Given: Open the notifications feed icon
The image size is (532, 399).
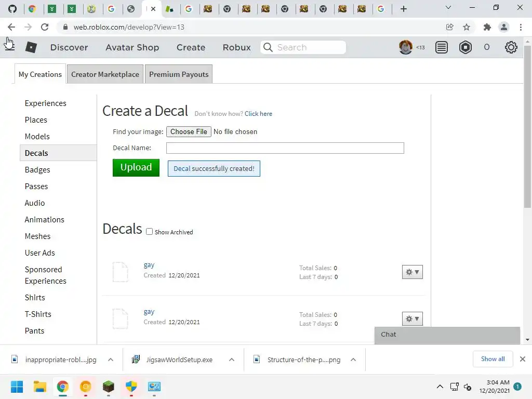Looking at the screenshot, I should pyautogui.click(x=442, y=47).
